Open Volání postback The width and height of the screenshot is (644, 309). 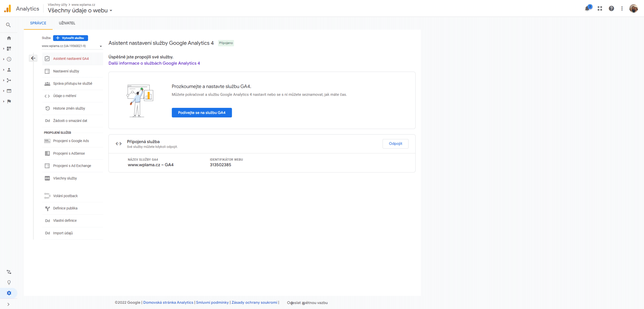pos(73,196)
